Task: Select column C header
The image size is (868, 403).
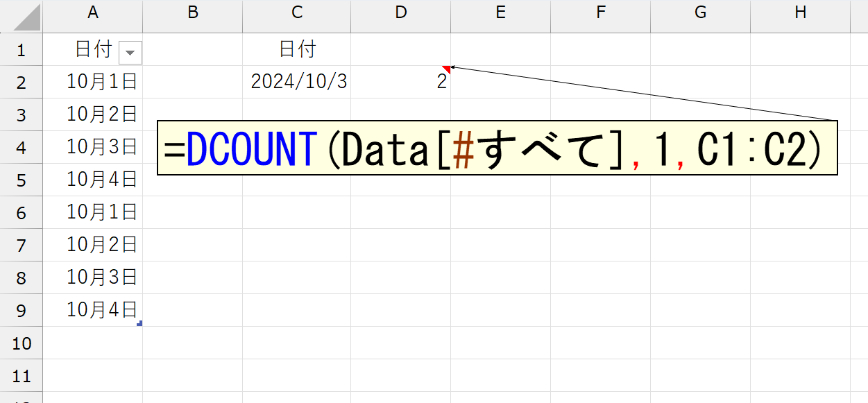Action: 297,16
